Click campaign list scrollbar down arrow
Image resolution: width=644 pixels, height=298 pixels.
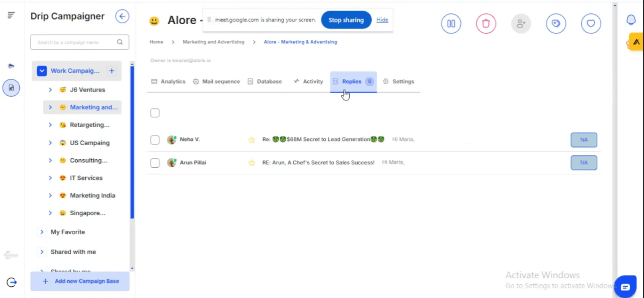tap(132, 268)
